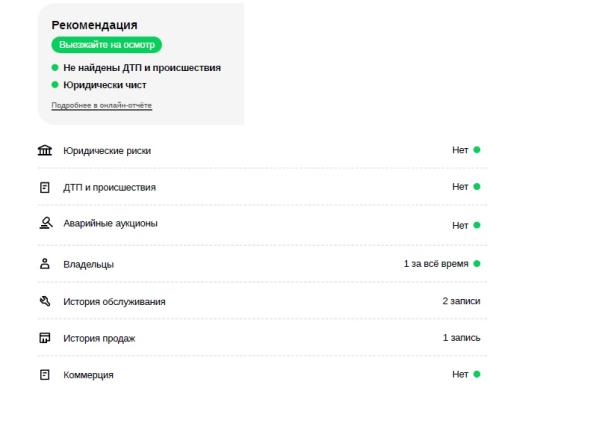Click the Юридически чист bullet item
The image size is (596, 447).
point(99,85)
